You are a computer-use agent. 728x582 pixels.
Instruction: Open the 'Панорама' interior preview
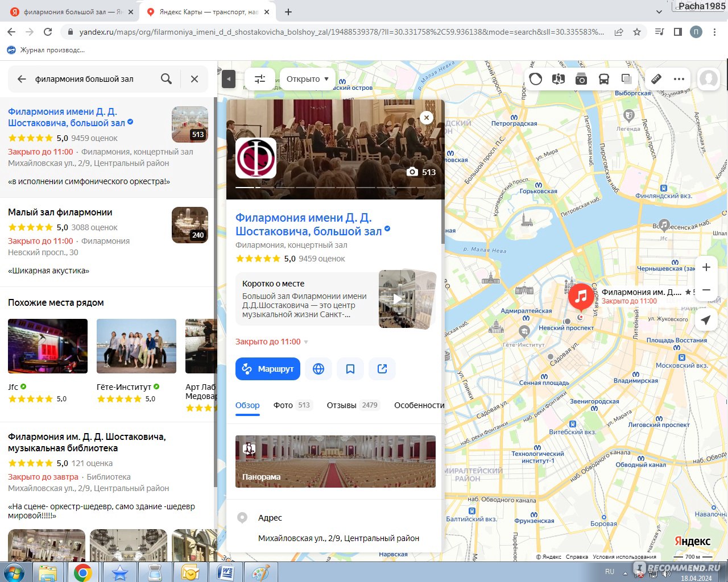point(336,462)
